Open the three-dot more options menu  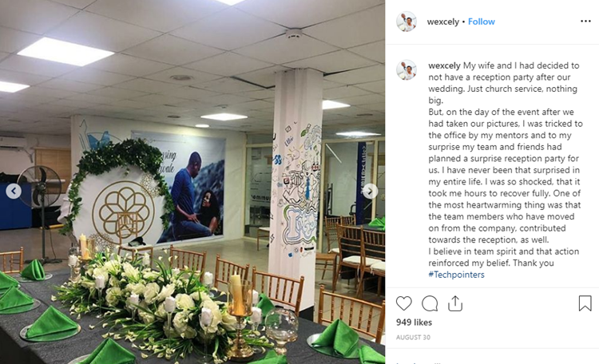[x=585, y=22]
